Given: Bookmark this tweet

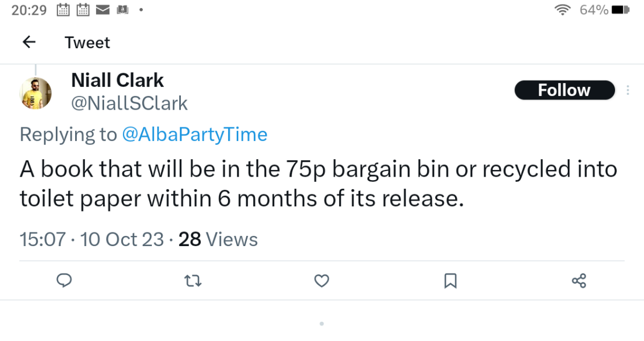Looking at the screenshot, I should click(x=451, y=281).
